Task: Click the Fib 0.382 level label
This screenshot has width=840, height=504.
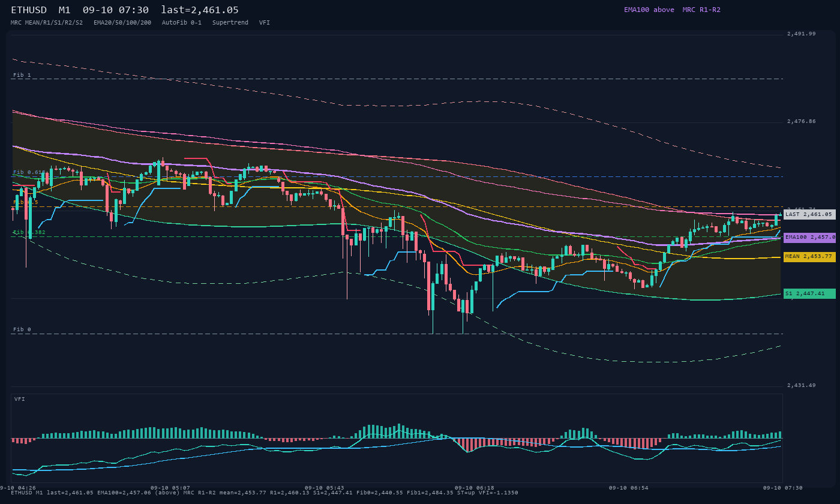Action: click(x=29, y=232)
